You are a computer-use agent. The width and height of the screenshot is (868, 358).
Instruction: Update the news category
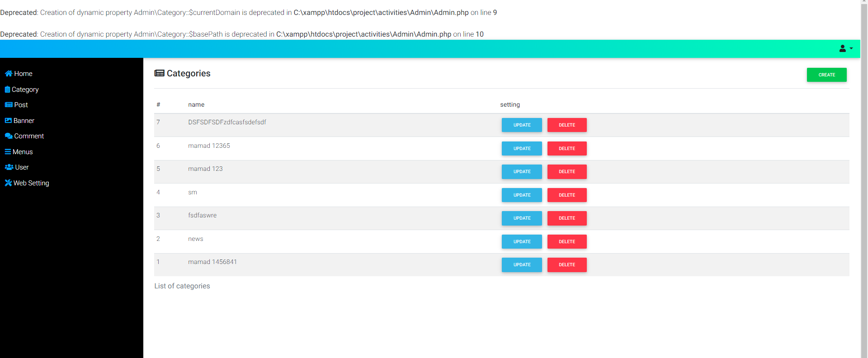click(x=522, y=242)
